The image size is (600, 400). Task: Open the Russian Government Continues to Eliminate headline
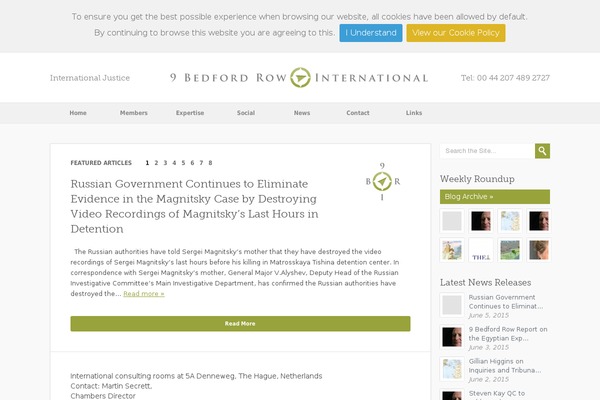point(194,206)
